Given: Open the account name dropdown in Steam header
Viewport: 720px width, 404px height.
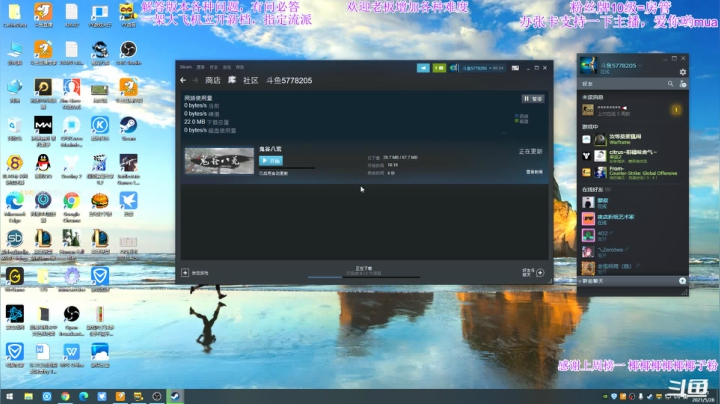Looking at the screenshot, I should tap(483, 68).
